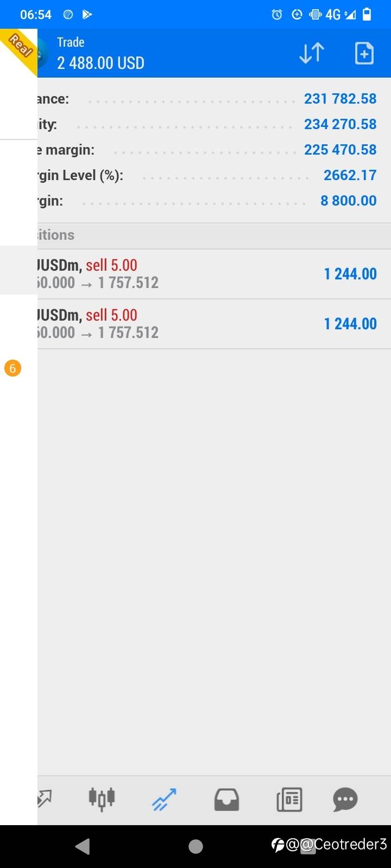Tap the Android back navigation button

point(83,846)
